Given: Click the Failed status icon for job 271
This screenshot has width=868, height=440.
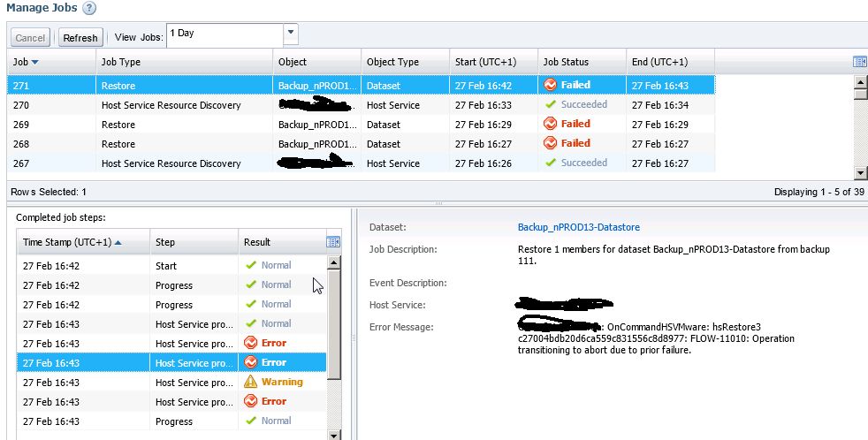Looking at the screenshot, I should [x=550, y=86].
